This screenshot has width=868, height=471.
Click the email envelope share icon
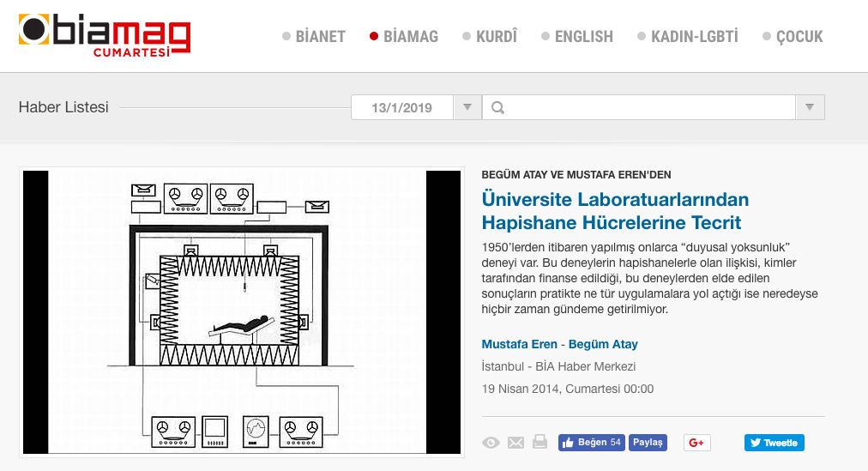(516, 443)
